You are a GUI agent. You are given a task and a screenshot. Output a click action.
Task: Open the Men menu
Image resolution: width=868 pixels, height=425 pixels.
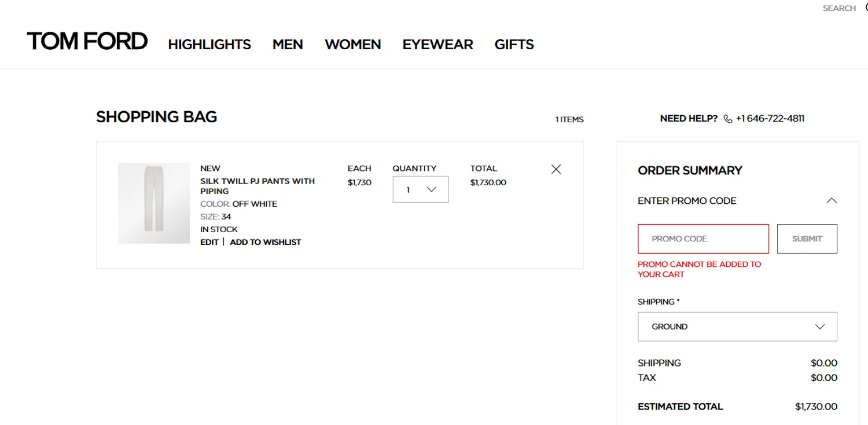[288, 45]
